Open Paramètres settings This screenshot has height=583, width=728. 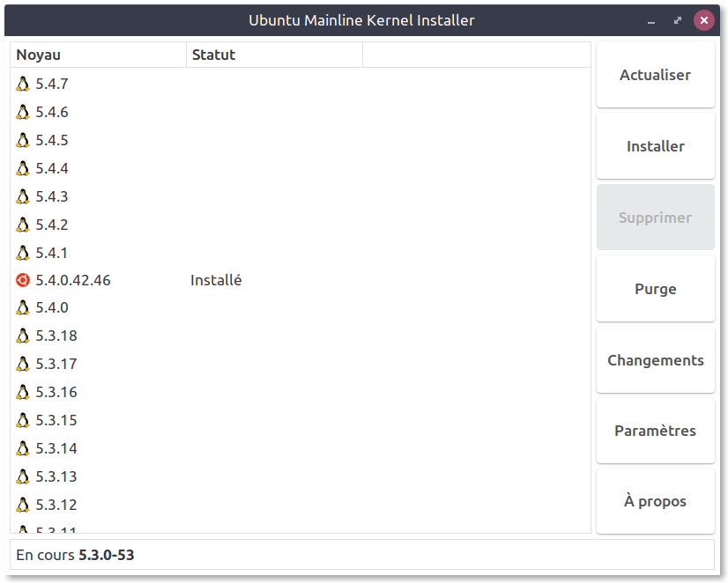click(655, 431)
